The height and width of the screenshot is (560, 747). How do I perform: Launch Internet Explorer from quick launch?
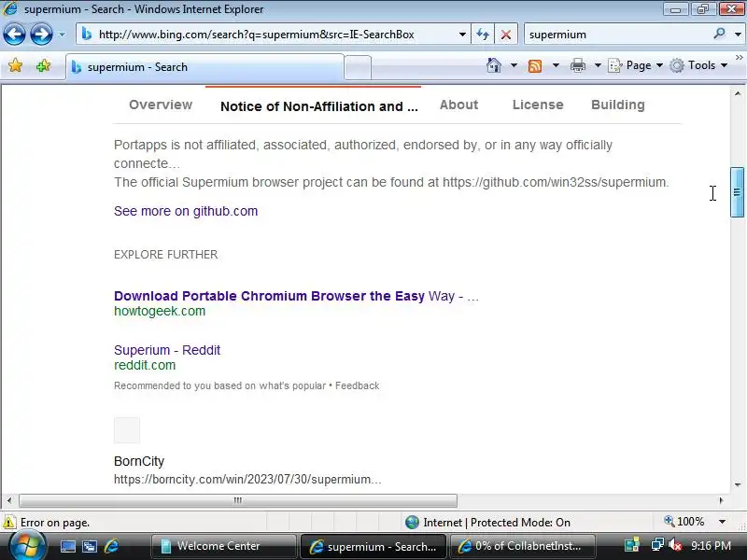click(111, 546)
